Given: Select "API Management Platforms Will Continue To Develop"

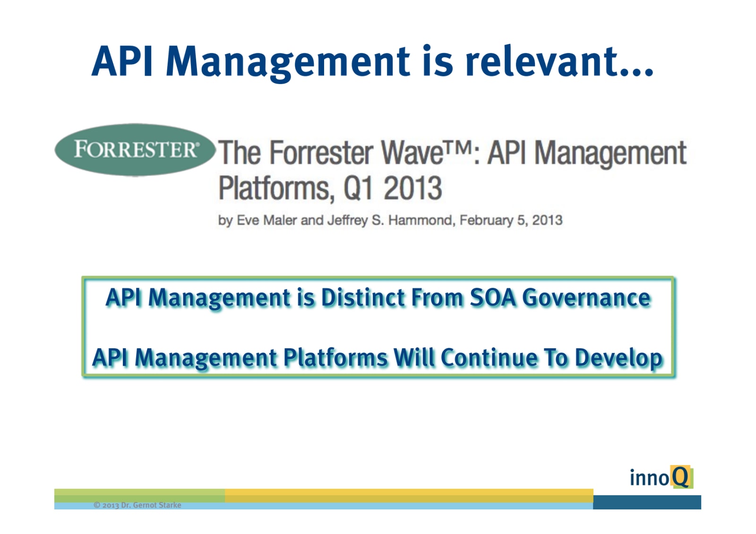Looking at the screenshot, I should 378,358.
